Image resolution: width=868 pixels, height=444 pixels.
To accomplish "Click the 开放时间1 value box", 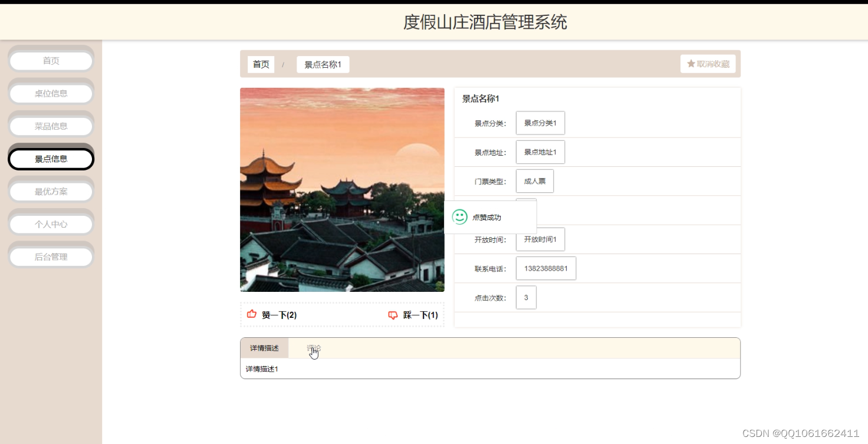I will pyautogui.click(x=540, y=239).
